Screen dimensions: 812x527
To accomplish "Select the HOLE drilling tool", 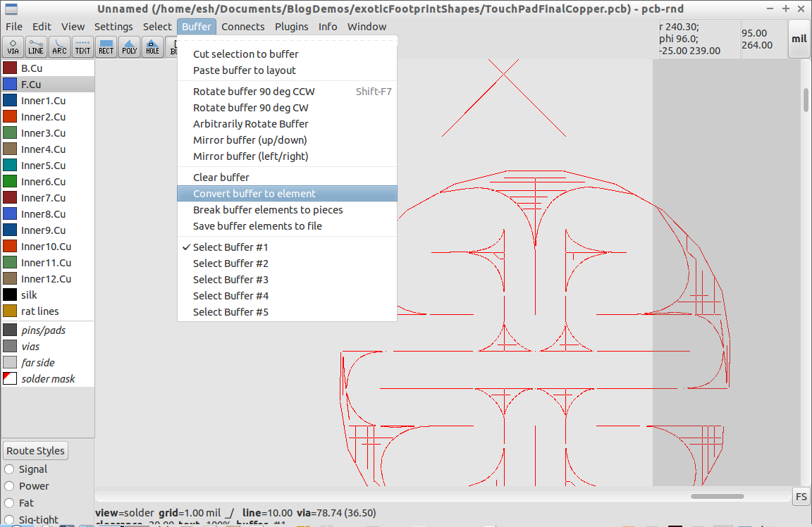I will pos(152,47).
